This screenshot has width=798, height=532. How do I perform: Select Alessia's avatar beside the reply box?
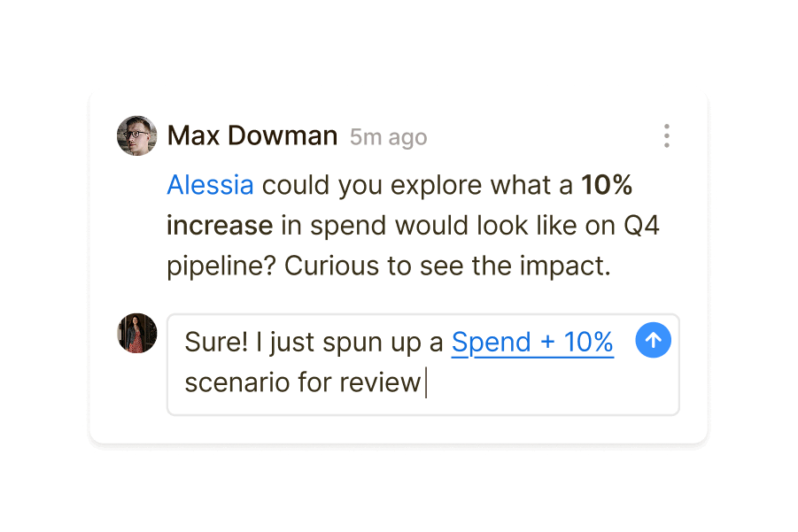[x=137, y=335]
